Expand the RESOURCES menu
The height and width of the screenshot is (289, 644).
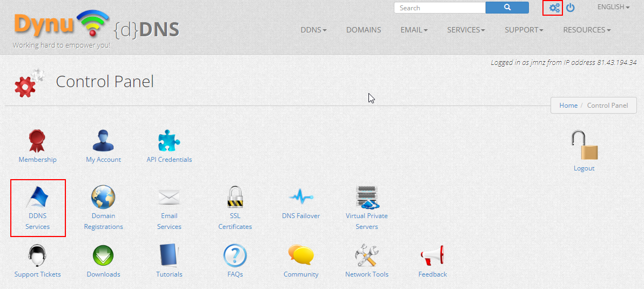point(587,30)
